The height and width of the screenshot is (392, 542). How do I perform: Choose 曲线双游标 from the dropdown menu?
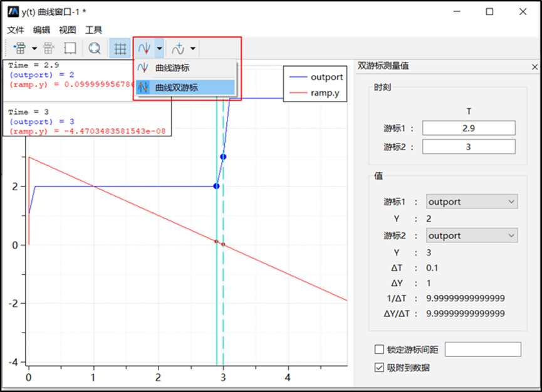coord(185,88)
